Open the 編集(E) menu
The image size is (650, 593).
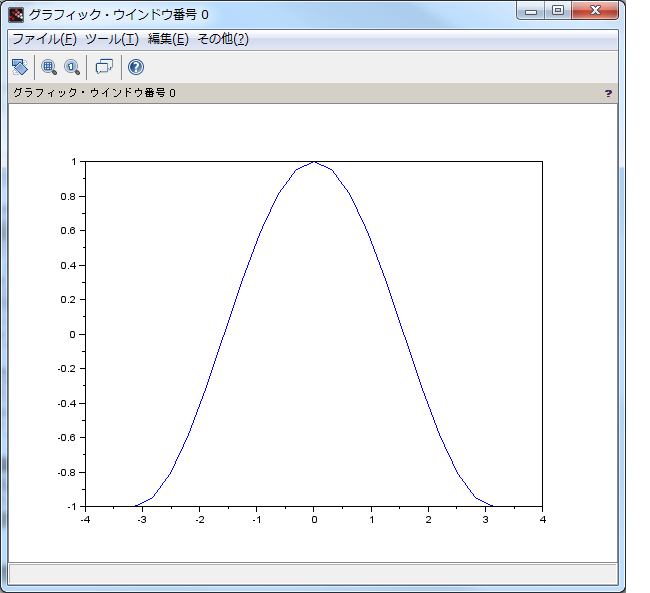(168, 39)
